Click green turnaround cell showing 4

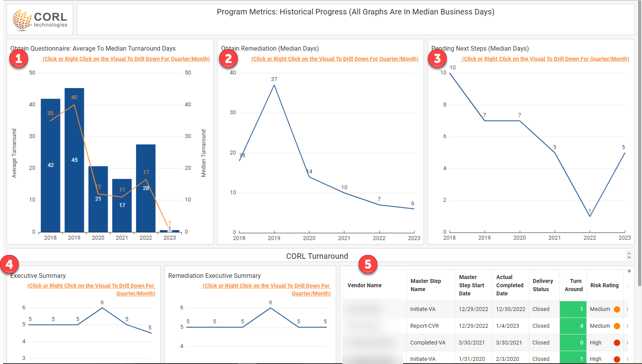[x=573, y=326]
